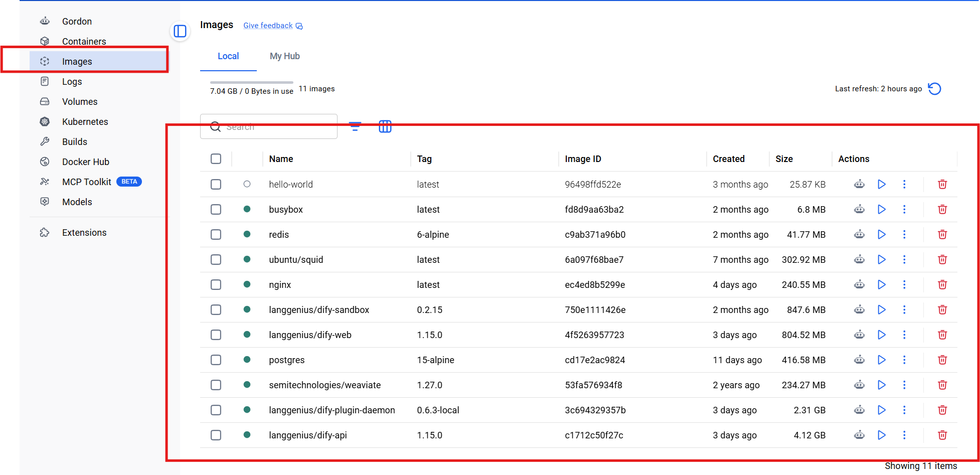Image resolution: width=980 pixels, height=475 pixels.
Task: Select the busybox image checkbox
Action: pyautogui.click(x=216, y=209)
